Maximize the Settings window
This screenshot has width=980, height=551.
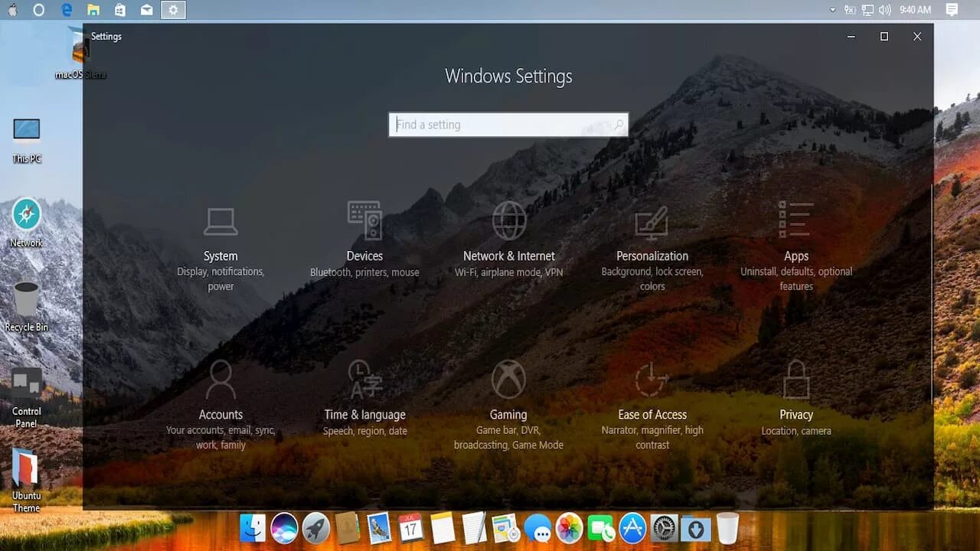coord(884,36)
